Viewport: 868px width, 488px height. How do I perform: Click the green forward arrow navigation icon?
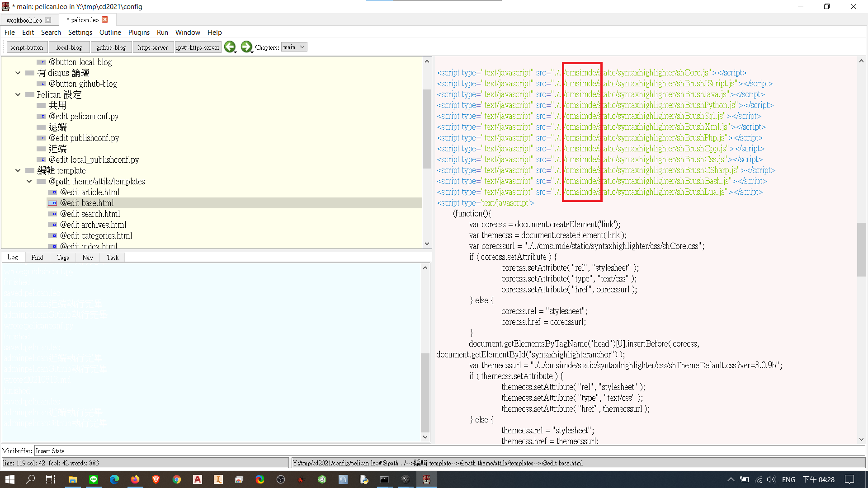pyautogui.click(x=246, y=47)
